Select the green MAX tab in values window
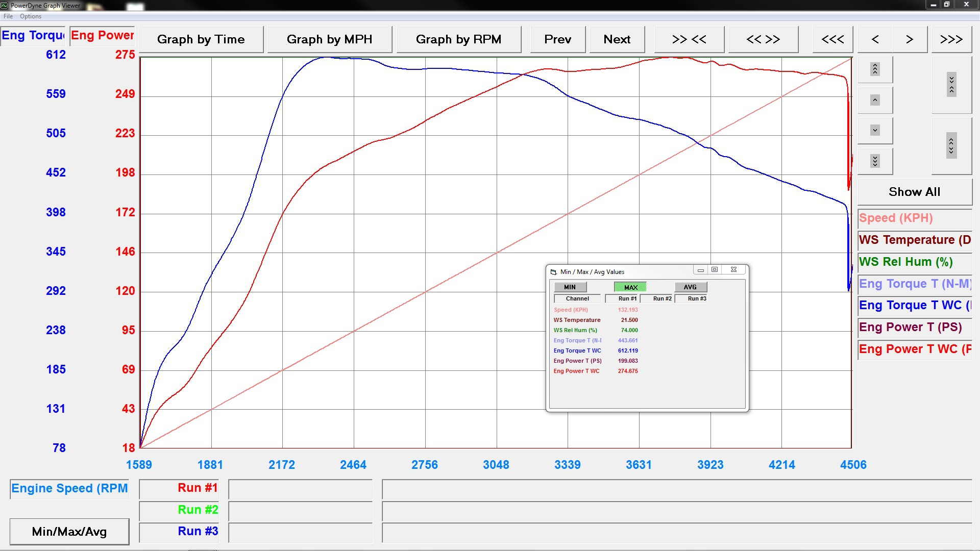Image resolution: width=980 pixels, height=551 pixels. coord(630,287)
